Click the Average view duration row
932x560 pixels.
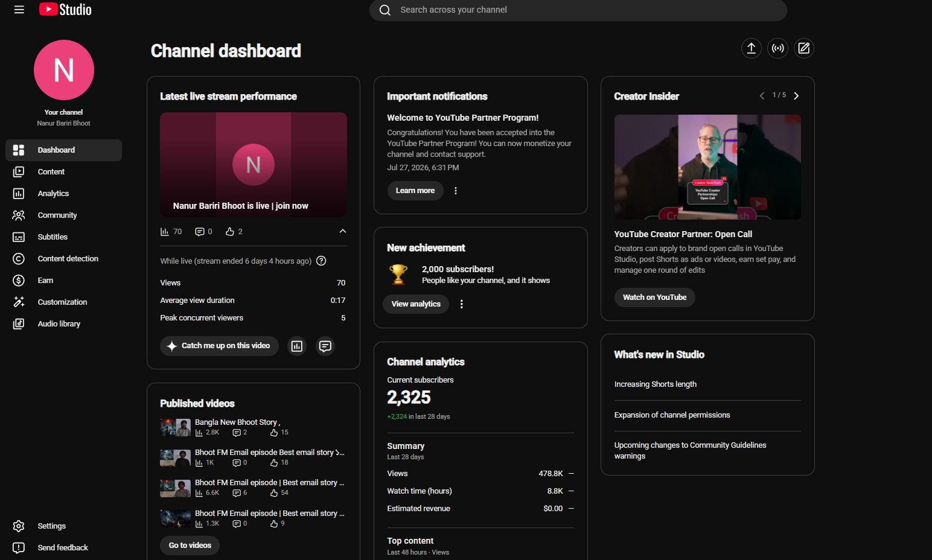tap(253, 301)
